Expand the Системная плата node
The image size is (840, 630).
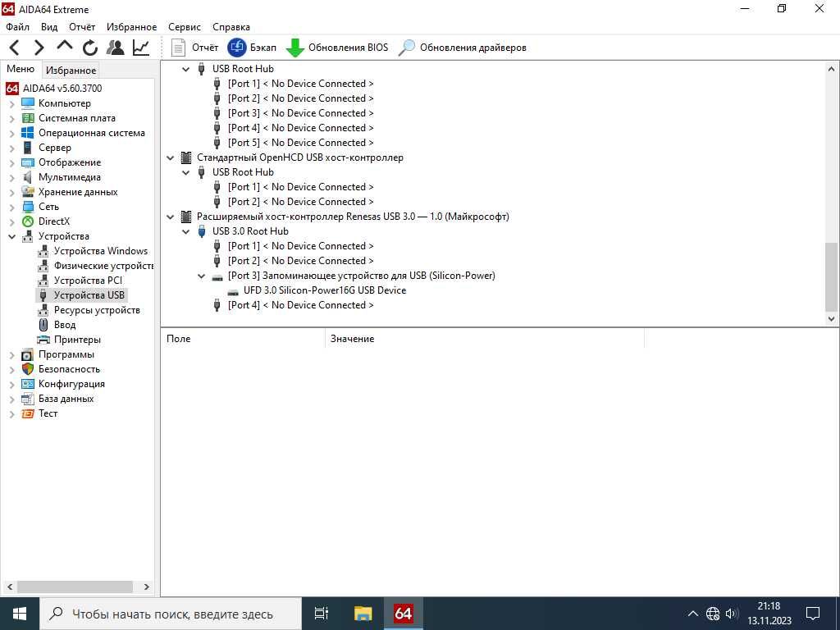(x=11, y=118)
